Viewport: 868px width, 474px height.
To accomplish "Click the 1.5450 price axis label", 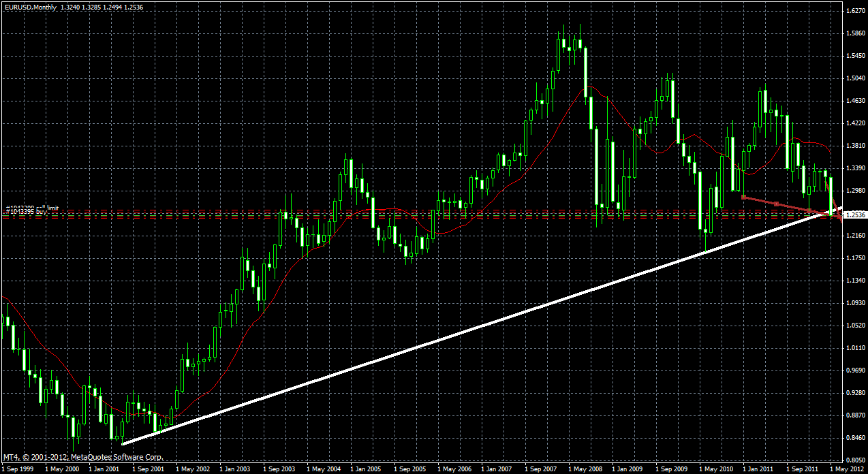I will [856, 56].
